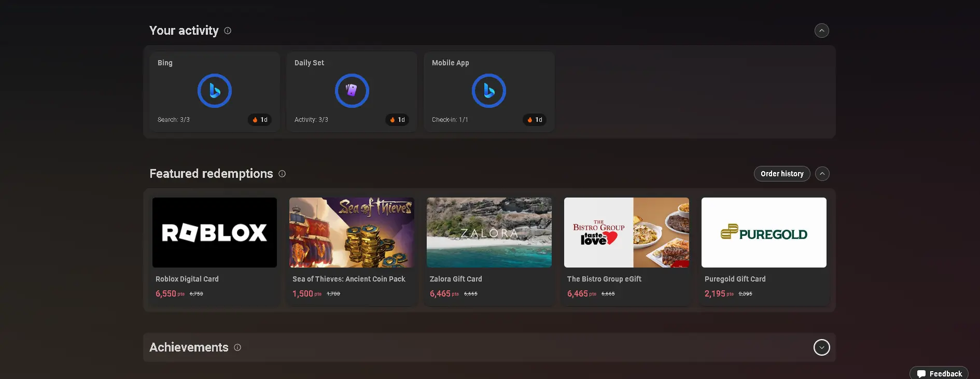
Task: Click the 2,195 pts Puregold price
Action: 719,293
